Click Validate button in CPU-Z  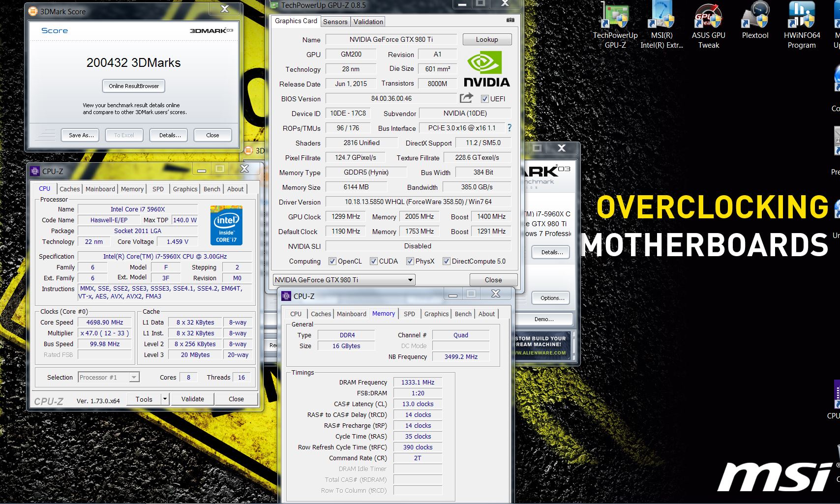click(192, 399)
